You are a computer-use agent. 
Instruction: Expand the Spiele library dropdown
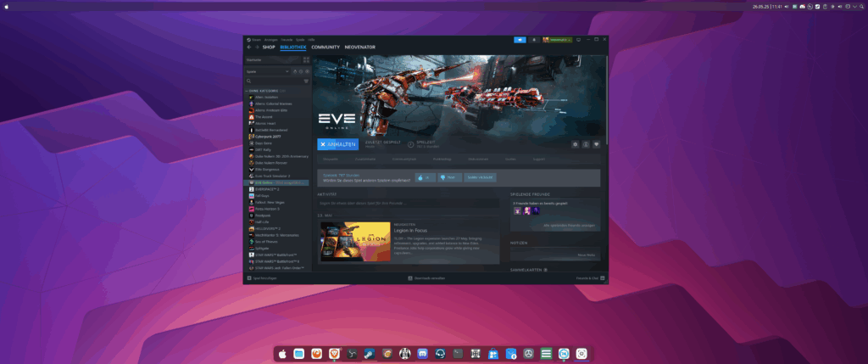268,71
